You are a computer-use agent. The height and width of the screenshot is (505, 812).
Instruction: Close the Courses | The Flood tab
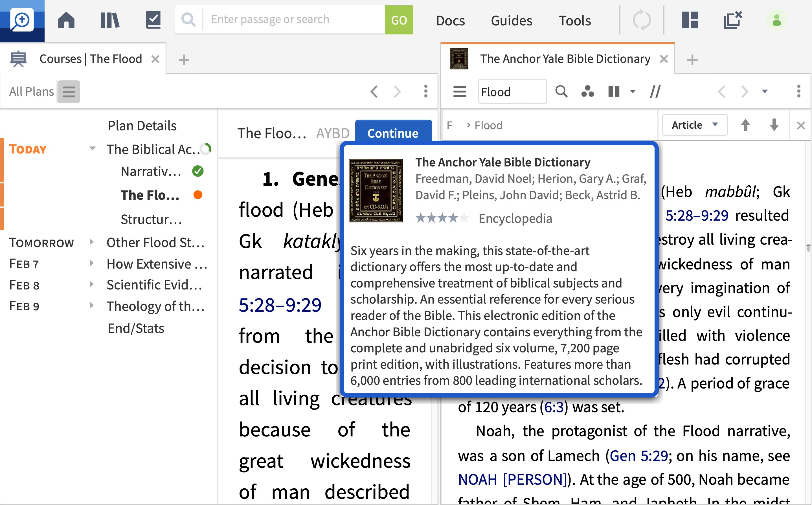click(155, 59)
